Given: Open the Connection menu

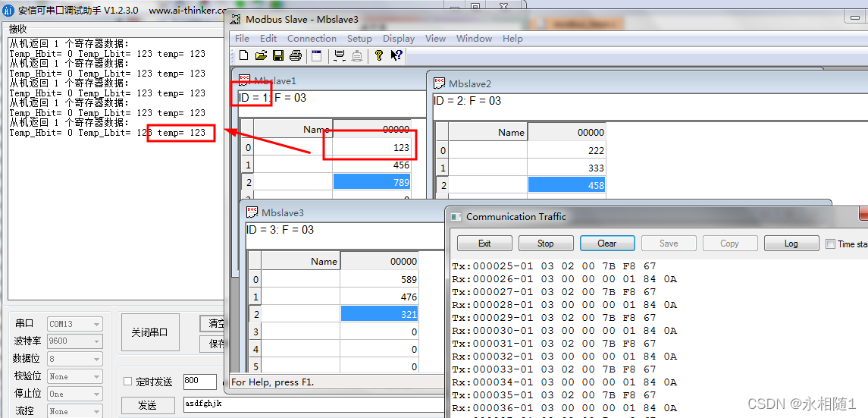Looking at the screenshot, I should [312, 39].
